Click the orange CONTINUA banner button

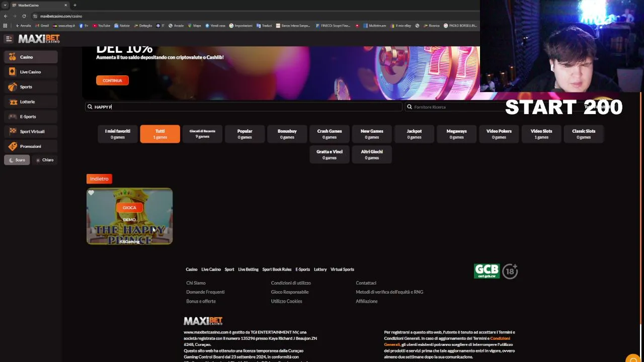(x=112, y=80)
